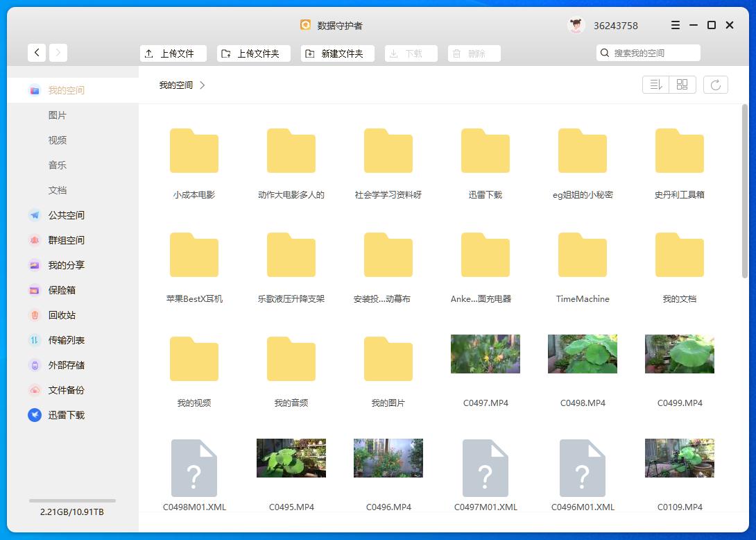Screen dimensions: 756x540
Task: Click the 新建文件夹 new folder button
Action: (x=337, y=53)
